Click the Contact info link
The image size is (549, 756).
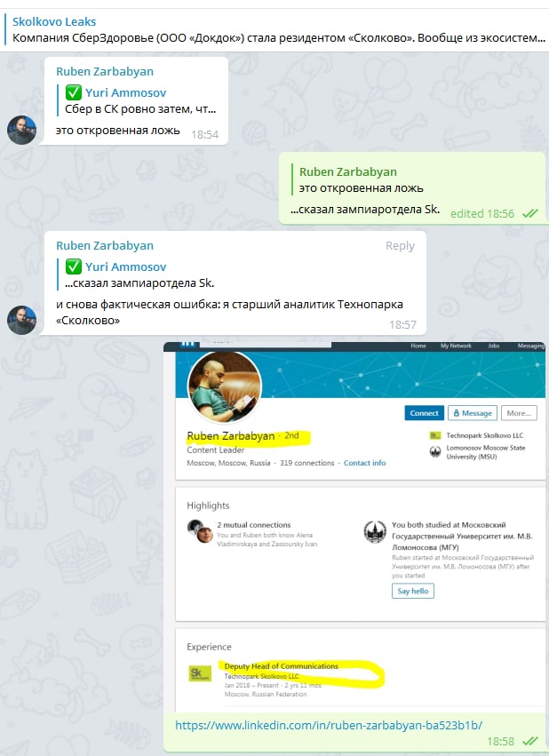(364, 463)
